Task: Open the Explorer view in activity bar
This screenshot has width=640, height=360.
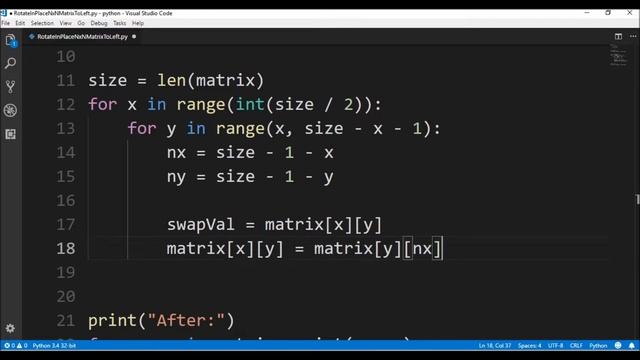Action: click(11, 40)
